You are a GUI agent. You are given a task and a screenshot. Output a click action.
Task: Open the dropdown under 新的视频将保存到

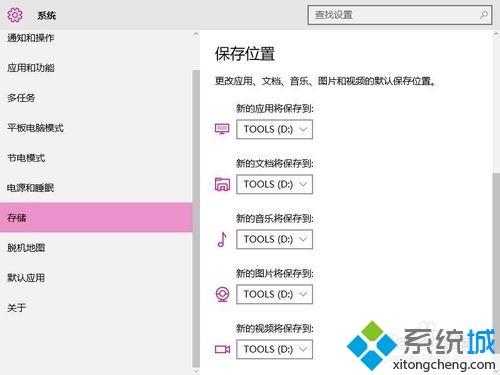(x=274, y=349)
